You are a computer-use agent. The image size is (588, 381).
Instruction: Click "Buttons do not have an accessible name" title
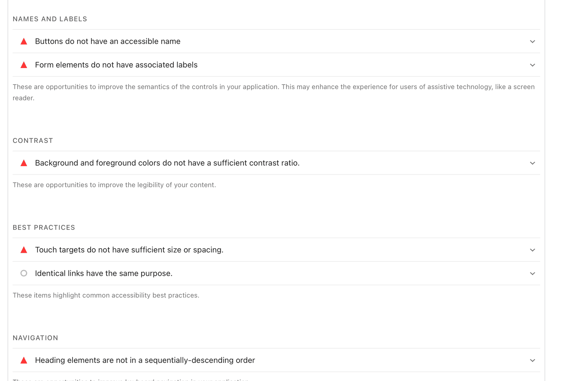tap(107, 41)
